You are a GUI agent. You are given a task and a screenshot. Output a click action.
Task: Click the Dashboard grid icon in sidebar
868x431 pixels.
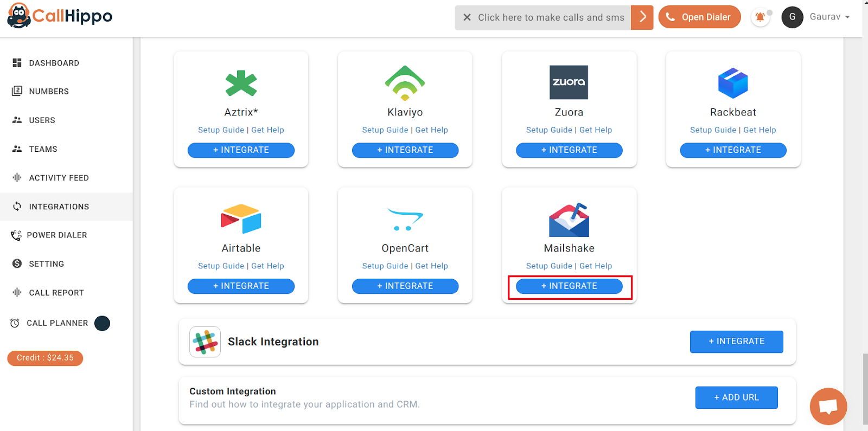17,63
